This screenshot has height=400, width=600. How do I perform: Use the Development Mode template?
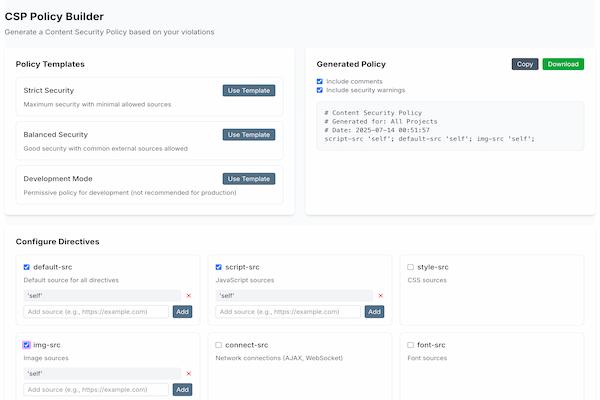click(x=249, y=179)
